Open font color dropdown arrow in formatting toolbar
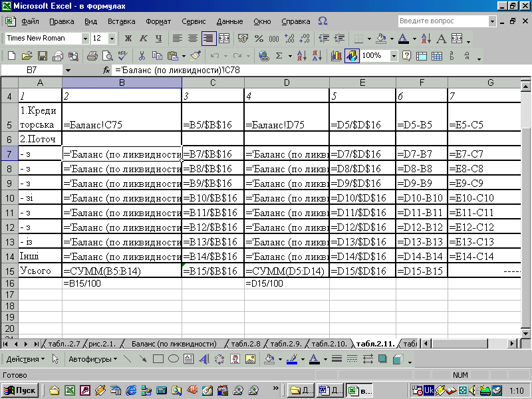This screenshot has width=532, height=399. (414, 39)
